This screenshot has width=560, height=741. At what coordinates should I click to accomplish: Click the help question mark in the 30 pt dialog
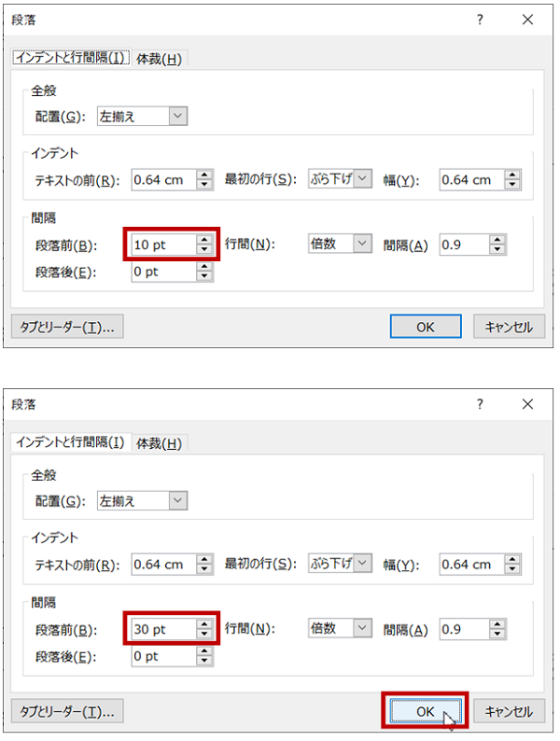480,404
